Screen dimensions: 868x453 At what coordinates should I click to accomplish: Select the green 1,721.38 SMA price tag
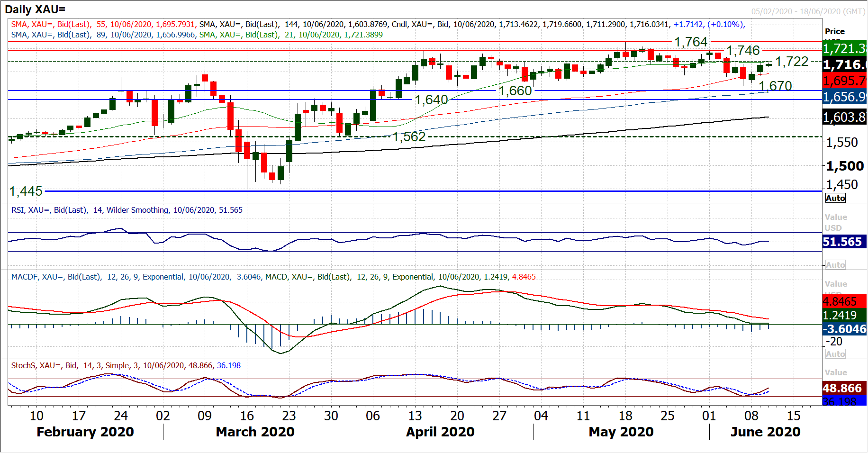click(844, 48)
